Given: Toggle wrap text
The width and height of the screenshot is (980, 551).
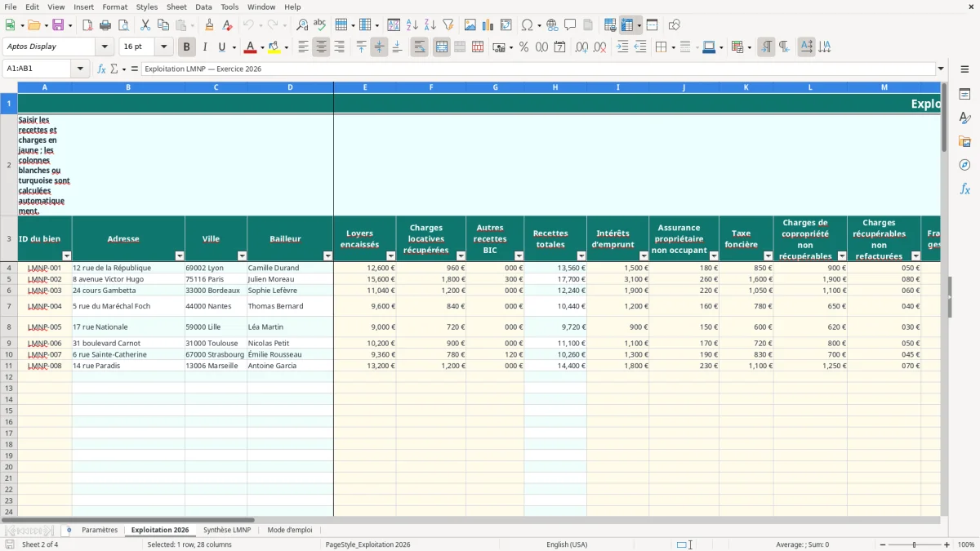Looking at the screenshot, I should (420, 47).
